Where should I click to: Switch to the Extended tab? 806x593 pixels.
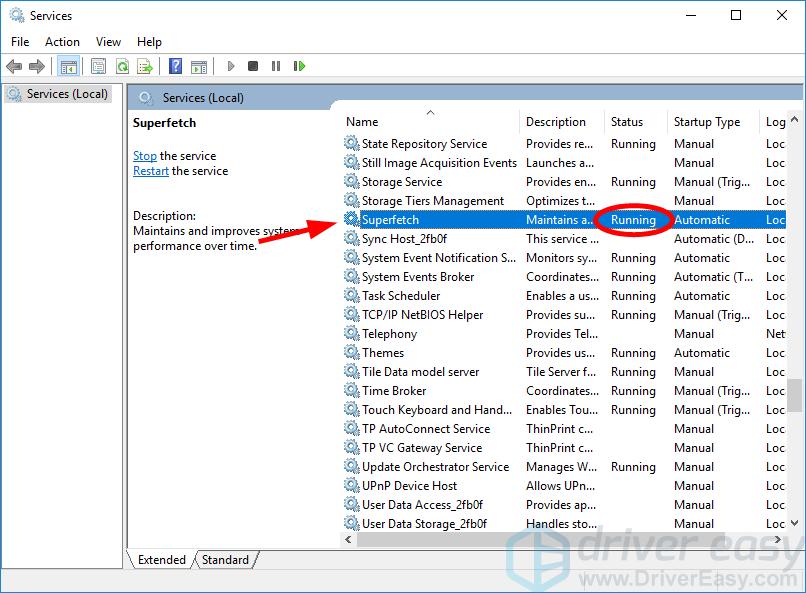tap(161, 560)
